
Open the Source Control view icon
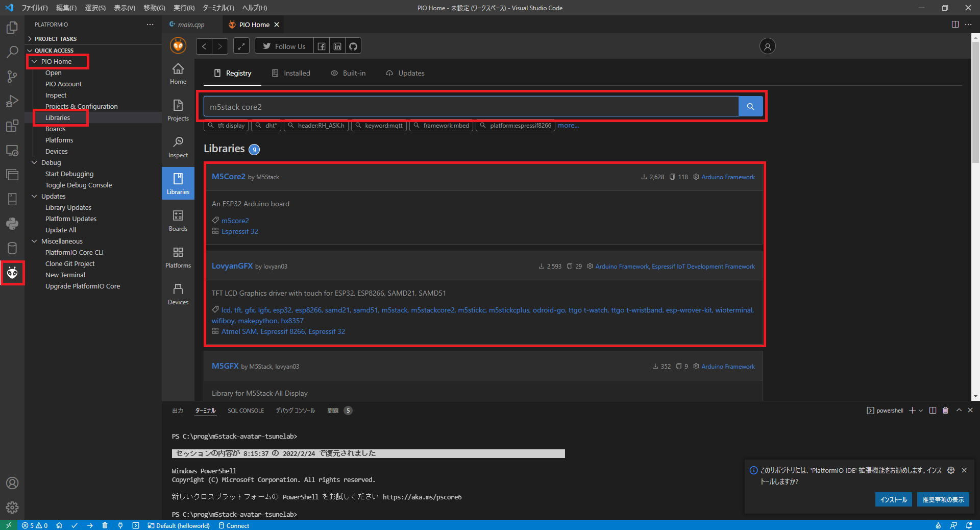pyautogui.click(x=12, y=77)
